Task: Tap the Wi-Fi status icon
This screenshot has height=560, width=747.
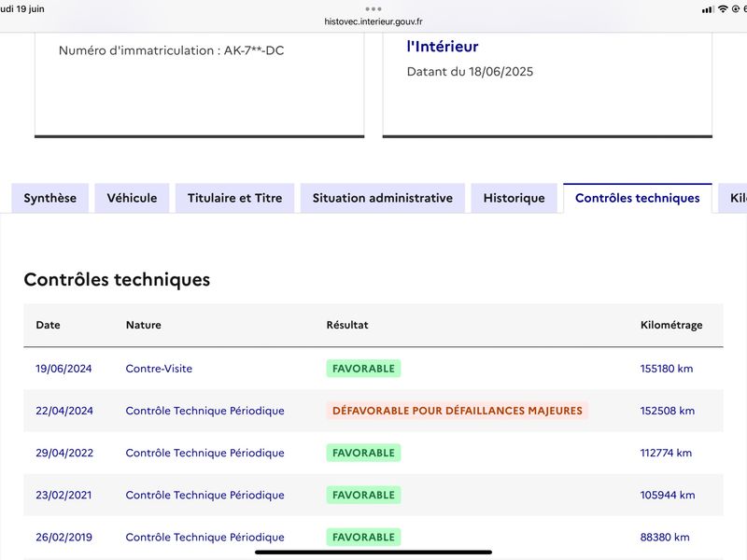Action: click(x=723, y=8)
